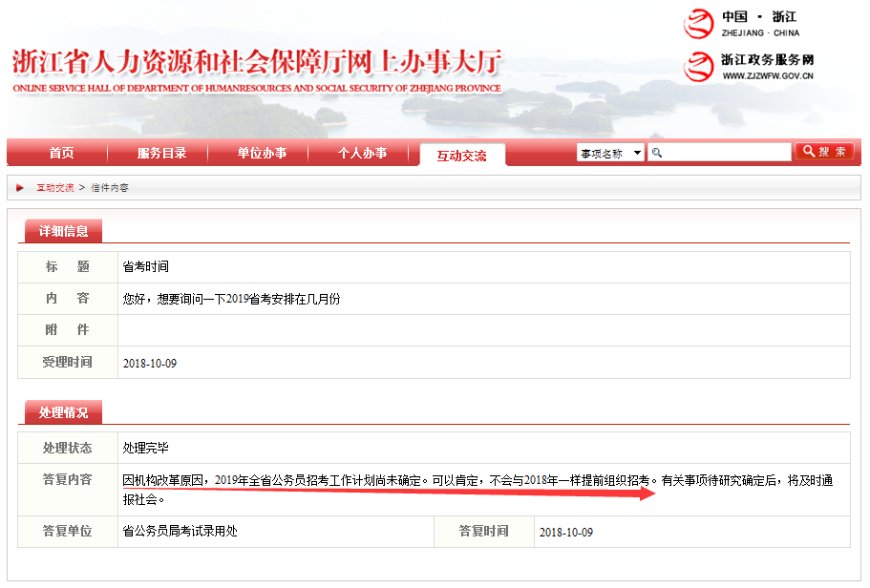The width and height of the screenshot is (870, 588).
Task: Click the 受理时间 row label
Action: pos(68,362)
